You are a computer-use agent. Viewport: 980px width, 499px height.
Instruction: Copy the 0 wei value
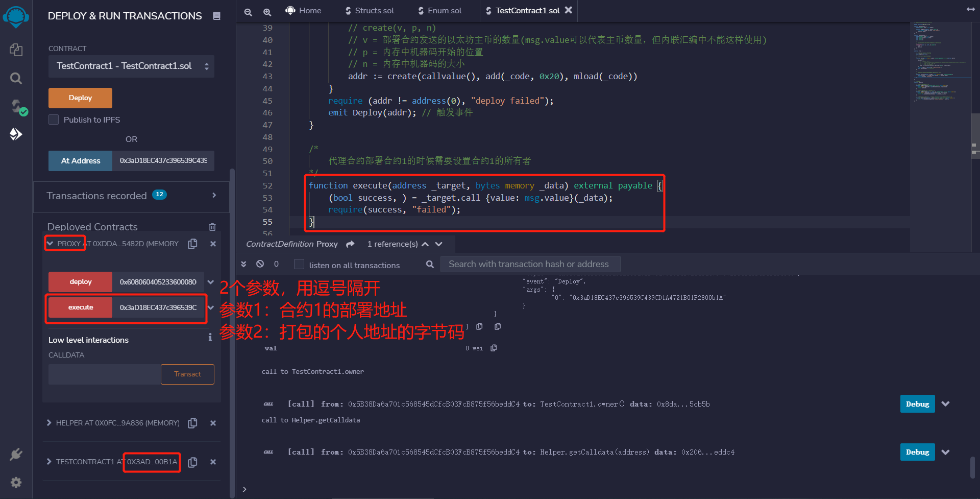pos(494,348)
